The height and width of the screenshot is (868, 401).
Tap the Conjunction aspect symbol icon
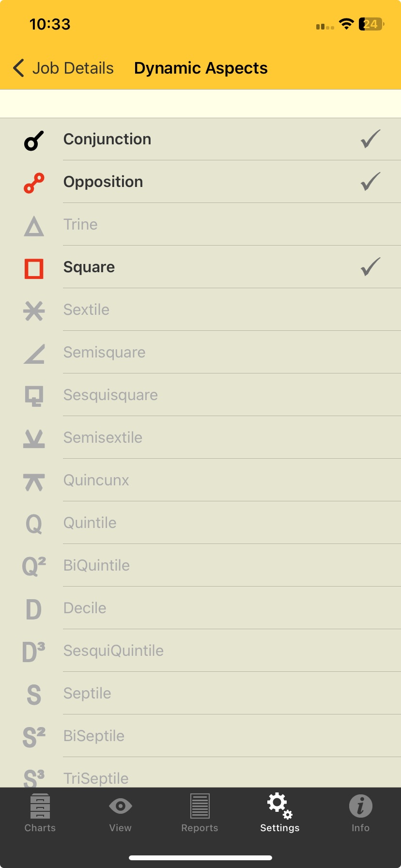(34, 140)
